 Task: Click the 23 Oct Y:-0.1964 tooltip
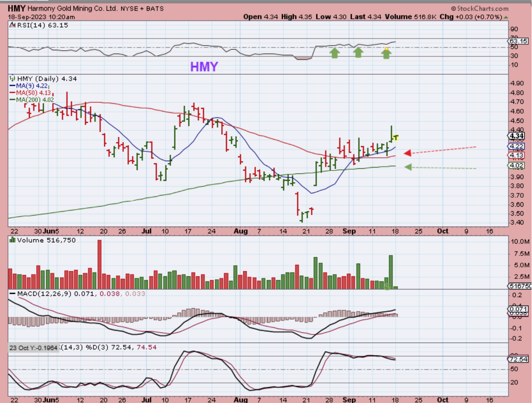(x=33, y=347)
